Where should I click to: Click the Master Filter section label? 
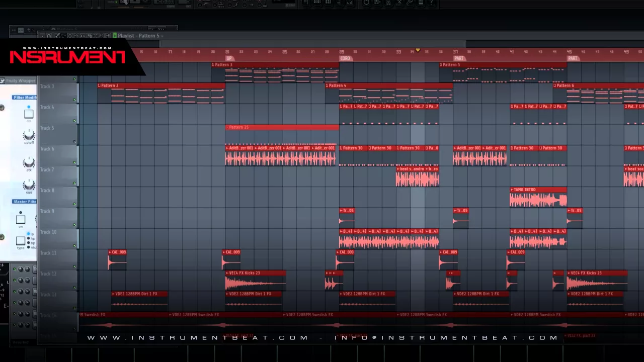point(25,202)
